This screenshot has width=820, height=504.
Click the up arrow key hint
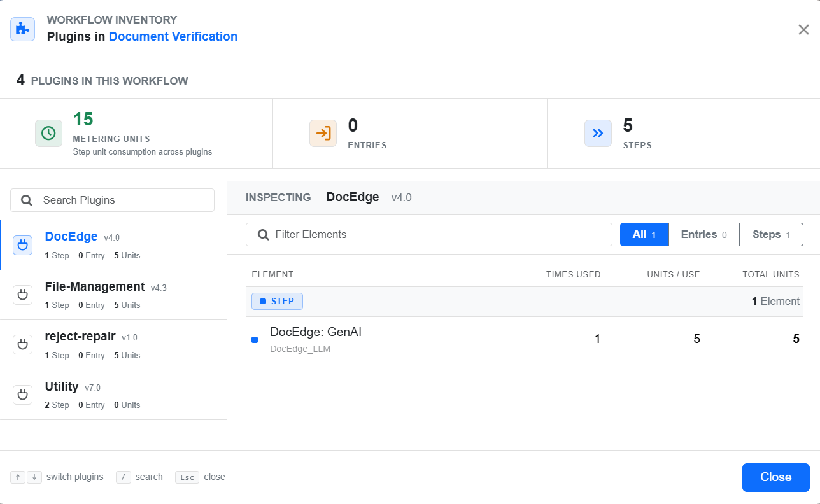tap(18, 477)
